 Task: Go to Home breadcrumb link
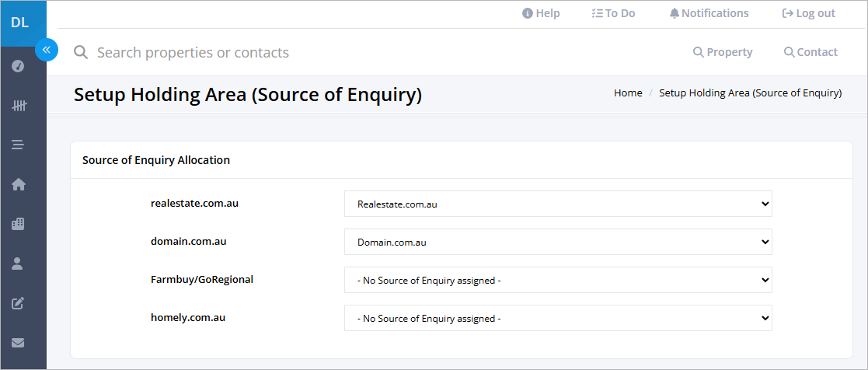pyautogui.click(x=628, y=93)
